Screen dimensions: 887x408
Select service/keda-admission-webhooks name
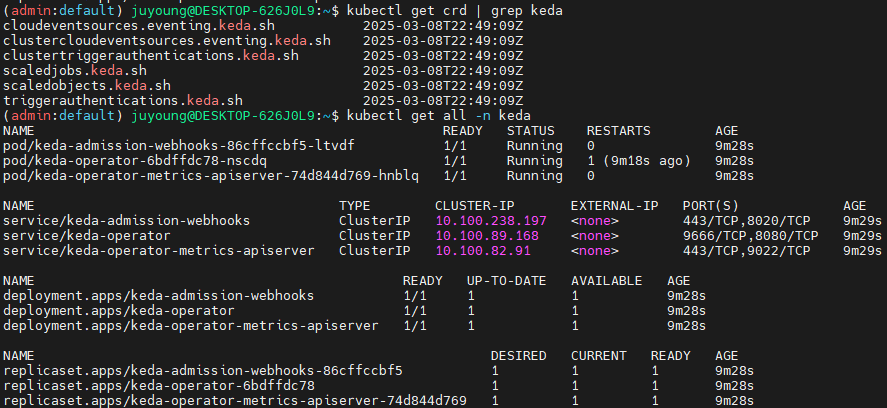pyautogui.click(x=127, y=220)
